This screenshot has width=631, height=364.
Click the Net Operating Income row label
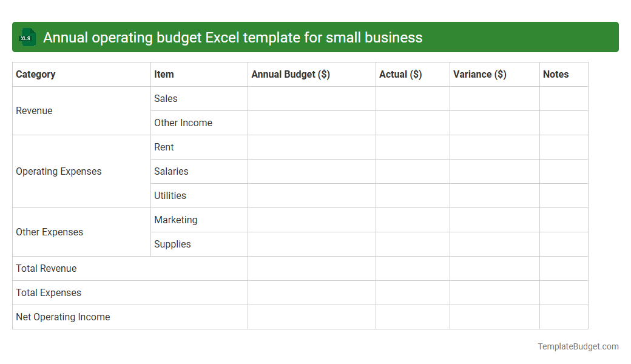(63, 317)
